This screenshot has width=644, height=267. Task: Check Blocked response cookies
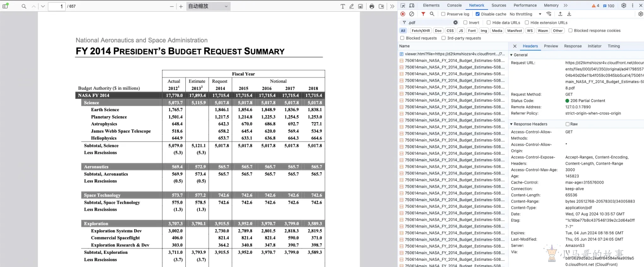[x=570, y=31]
